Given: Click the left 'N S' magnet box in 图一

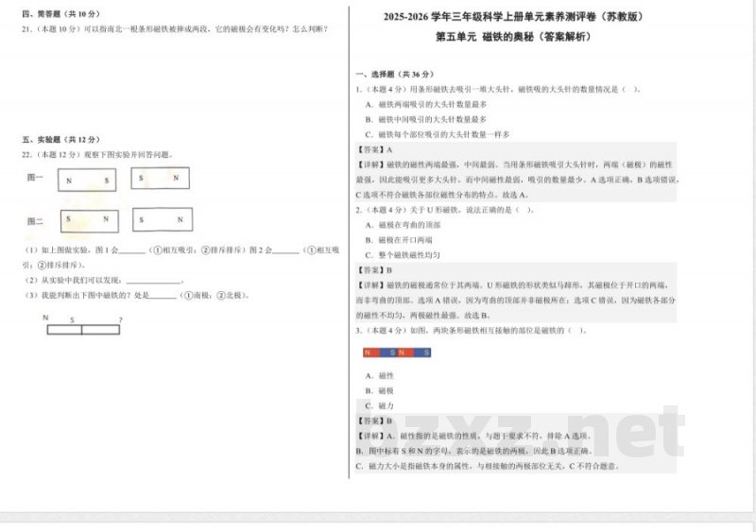Looking at the screenshot, I should tap(87, 180).
